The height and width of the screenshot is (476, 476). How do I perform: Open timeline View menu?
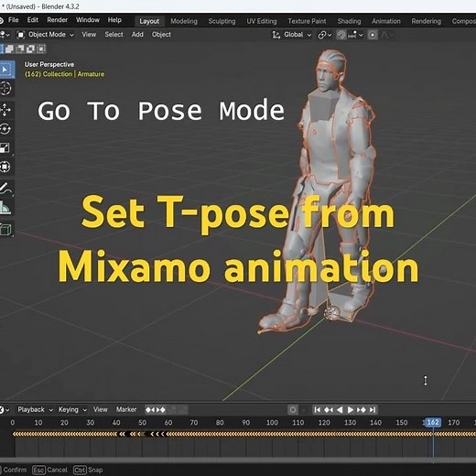coord(101,410)
